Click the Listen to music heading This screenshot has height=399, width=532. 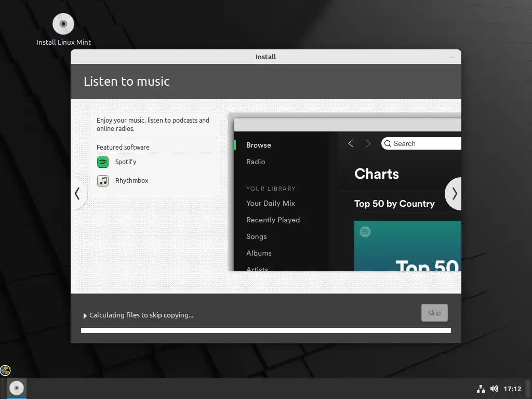click(x=127, y=82)
